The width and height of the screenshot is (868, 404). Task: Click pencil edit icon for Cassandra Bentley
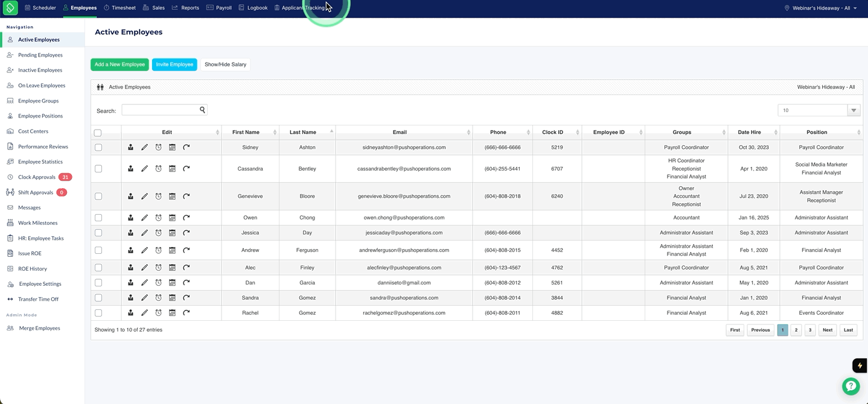click(144, 169)
